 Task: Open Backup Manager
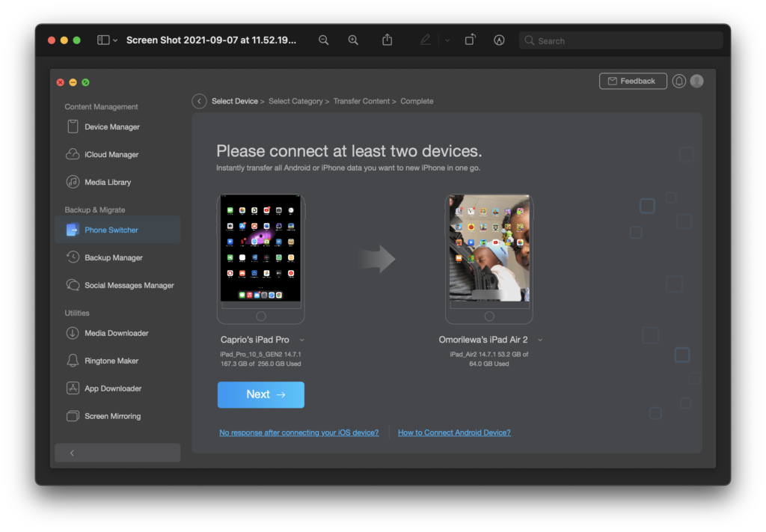pos(117,257)
